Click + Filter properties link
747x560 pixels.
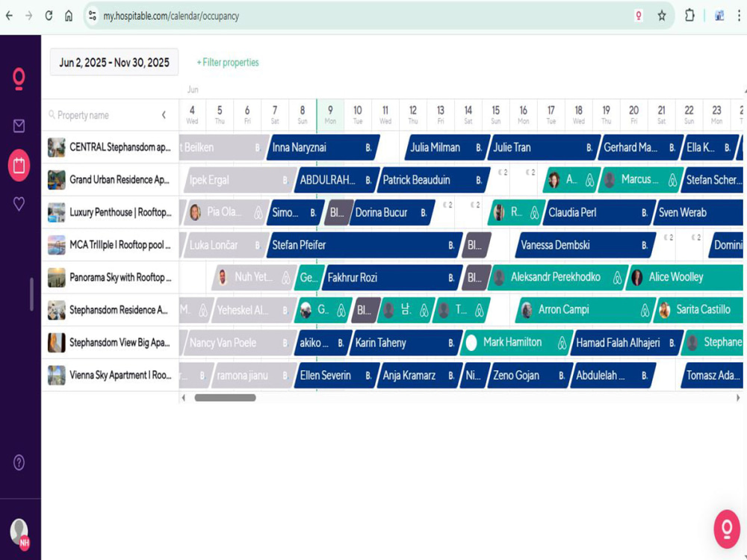coord(228,63)
